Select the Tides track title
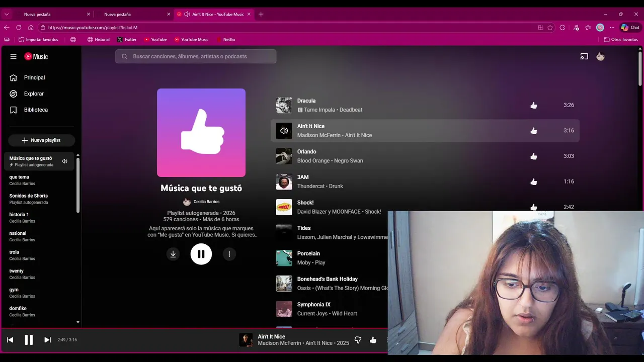 [304, 228]
